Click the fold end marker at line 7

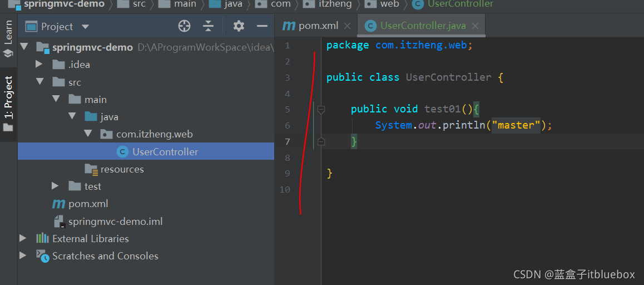(x=321, y=141)
